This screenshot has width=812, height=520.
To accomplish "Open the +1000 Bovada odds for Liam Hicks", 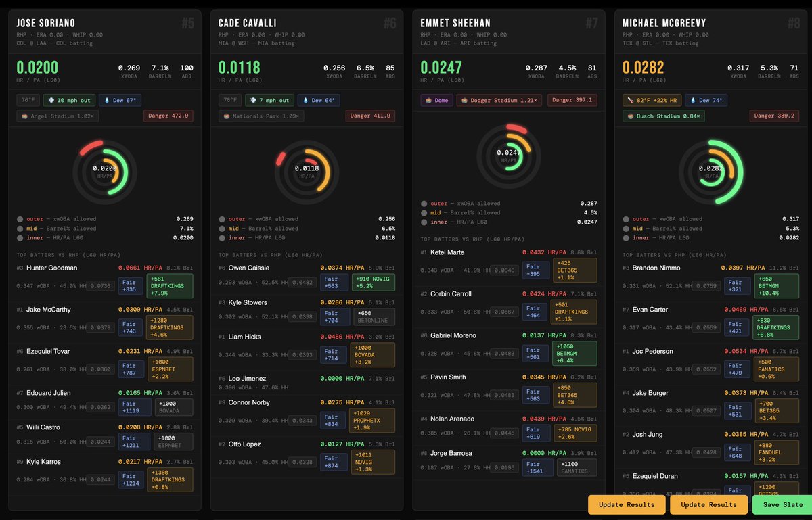I will [x=374, y=355].
